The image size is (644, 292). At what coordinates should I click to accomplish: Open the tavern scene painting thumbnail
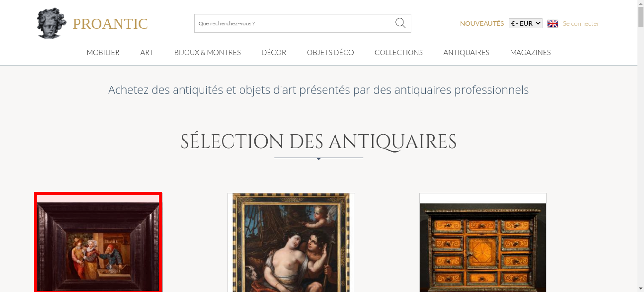pyautogui.click(x=98, y=242)
